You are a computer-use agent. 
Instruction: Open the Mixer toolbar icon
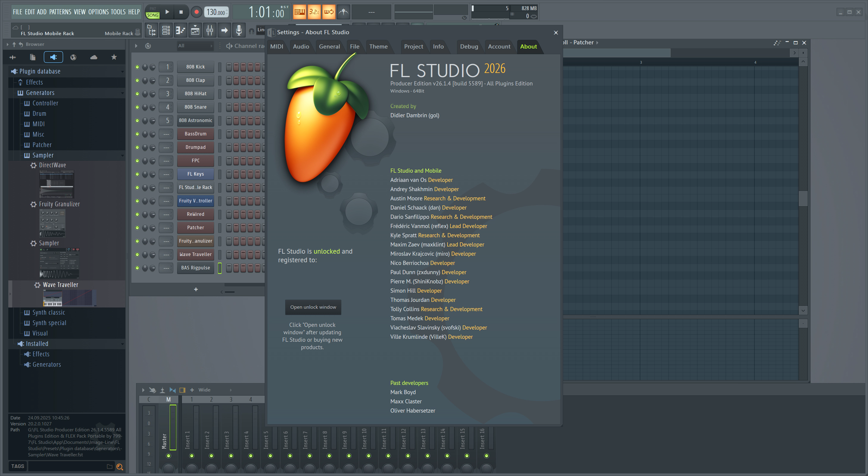click(x=210, y=31)
